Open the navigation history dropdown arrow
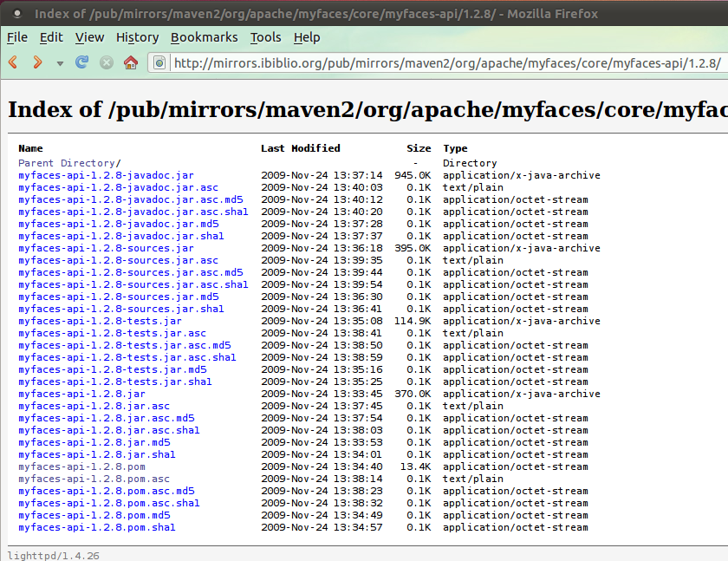This screenshot has height=561, width=728. click(60, 63)
